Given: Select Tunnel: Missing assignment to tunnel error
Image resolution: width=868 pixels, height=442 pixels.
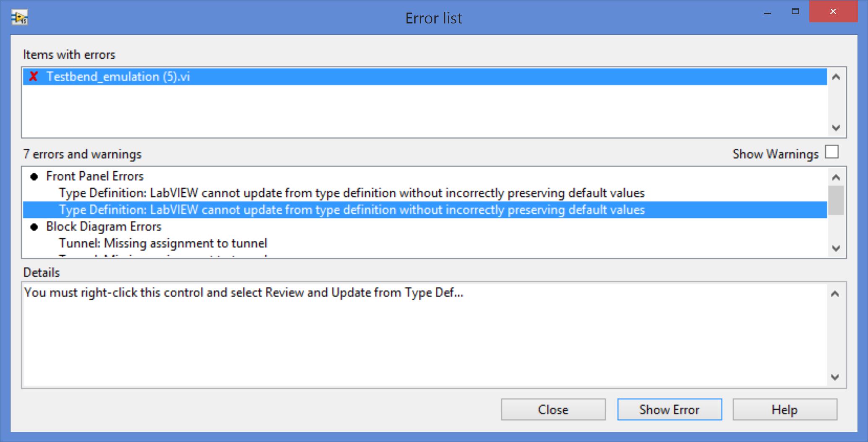Looking at the screenshot, I should (163, 243).
